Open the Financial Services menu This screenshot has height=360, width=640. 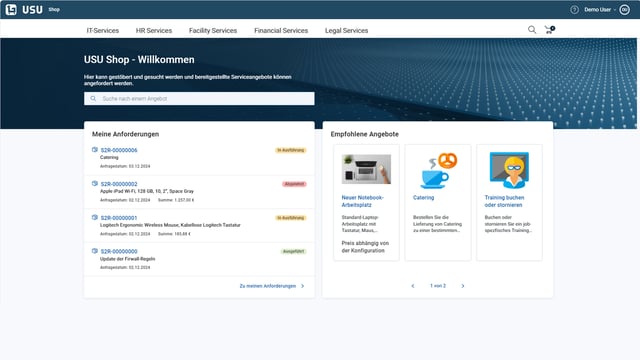click(281, 31)
